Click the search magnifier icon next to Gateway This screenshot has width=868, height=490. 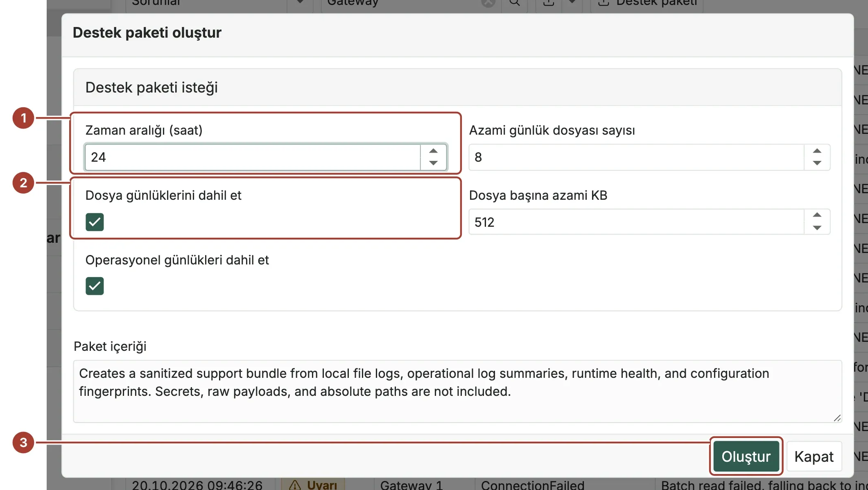point(515,3)
